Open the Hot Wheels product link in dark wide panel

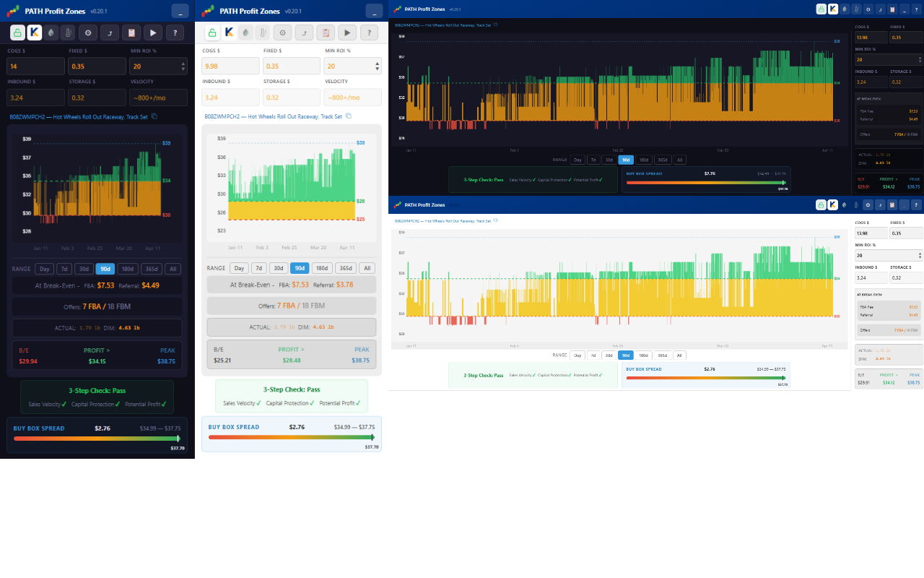tap(443, 25)
